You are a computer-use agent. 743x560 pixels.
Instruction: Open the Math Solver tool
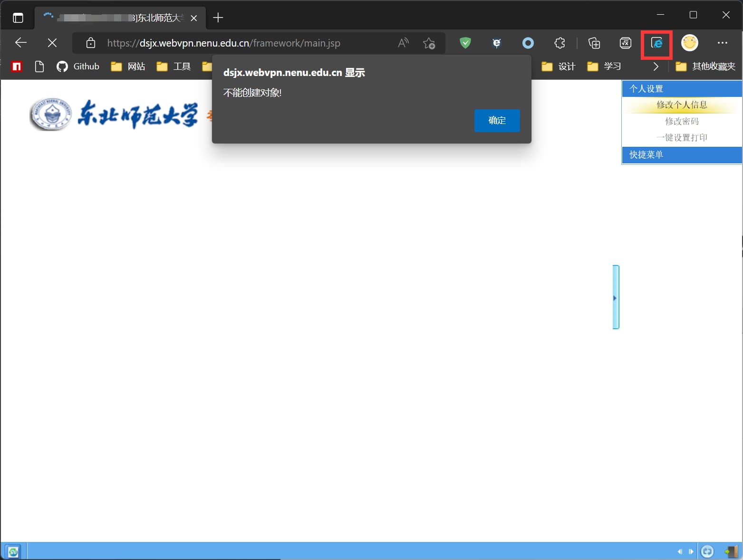click(626, 43)
